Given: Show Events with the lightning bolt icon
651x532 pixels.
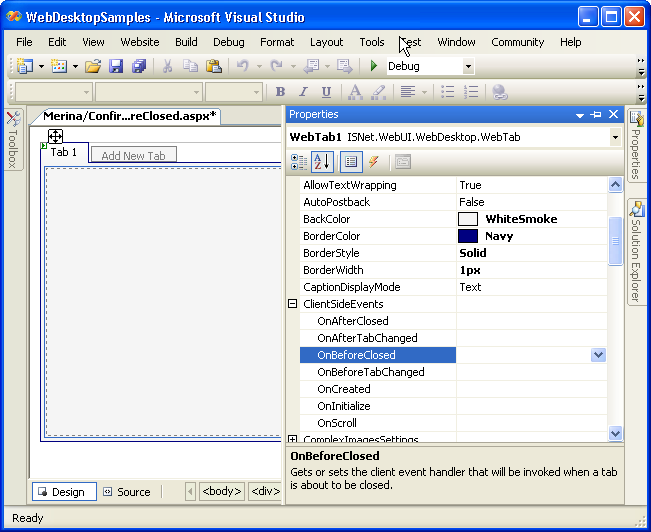Looking at the screenshot, I should point(374,161).
